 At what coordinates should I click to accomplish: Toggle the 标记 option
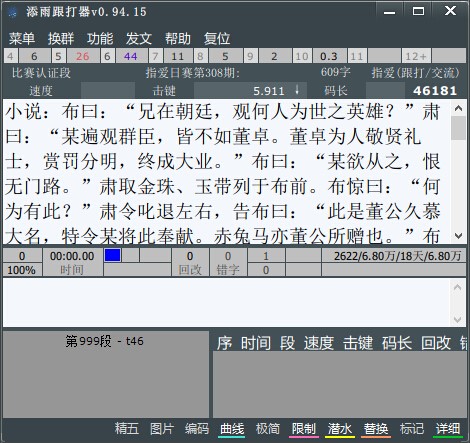click(412, 429)
